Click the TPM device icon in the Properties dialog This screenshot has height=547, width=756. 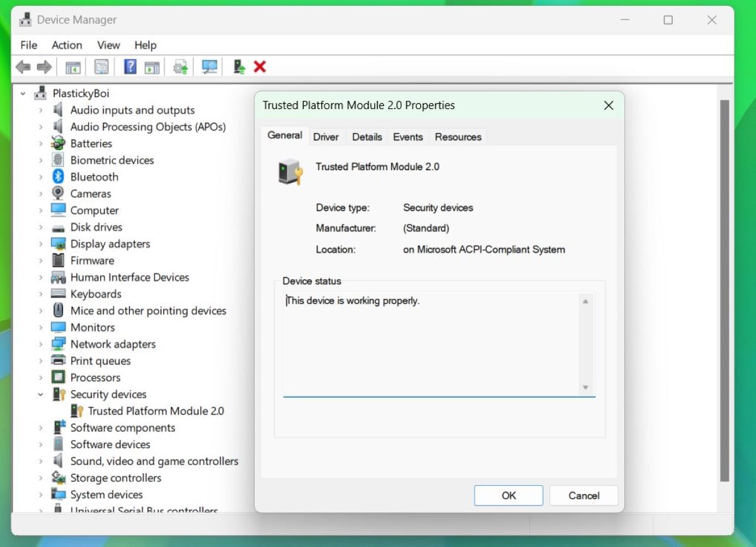290,171
